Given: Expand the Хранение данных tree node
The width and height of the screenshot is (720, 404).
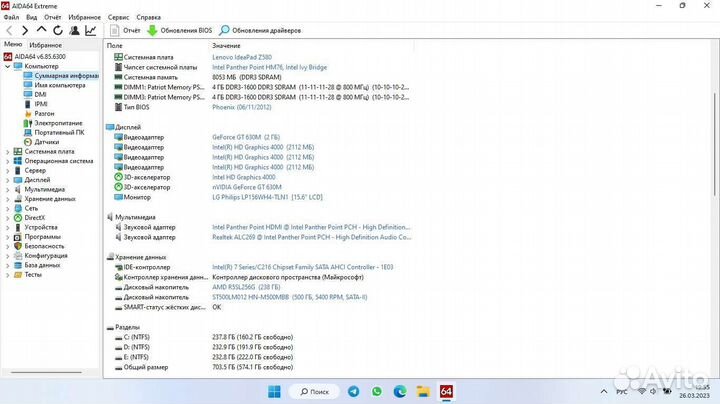Looking at the screenshot, I should click(7, 199).
